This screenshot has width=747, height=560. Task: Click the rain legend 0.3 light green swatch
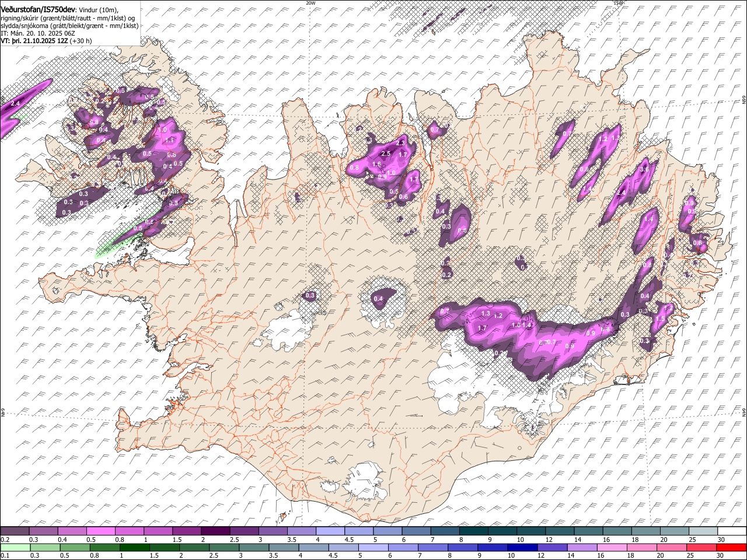(45, 547)
